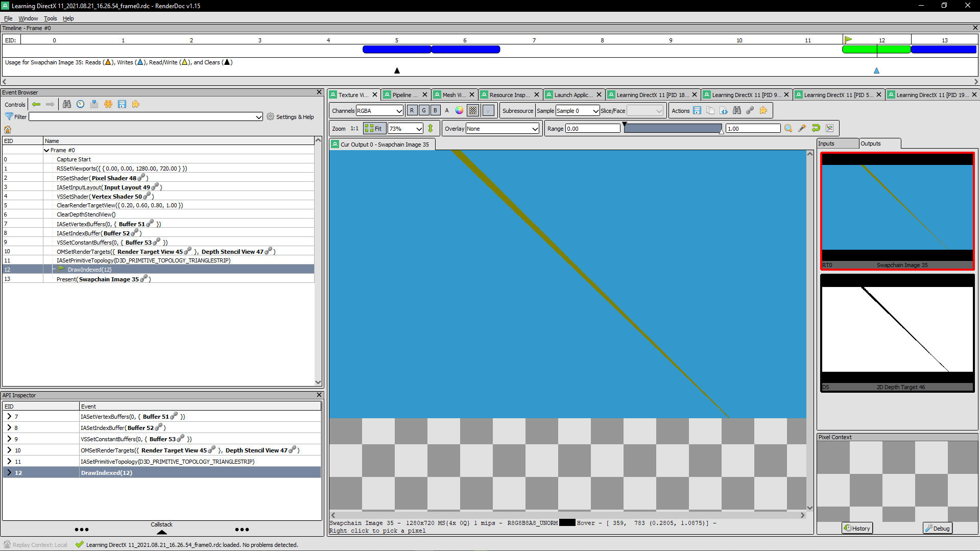The height and width of the screenshot is (551, 980).
Task: Click the blue write marker at EID 12
Action: pos(877,70)
